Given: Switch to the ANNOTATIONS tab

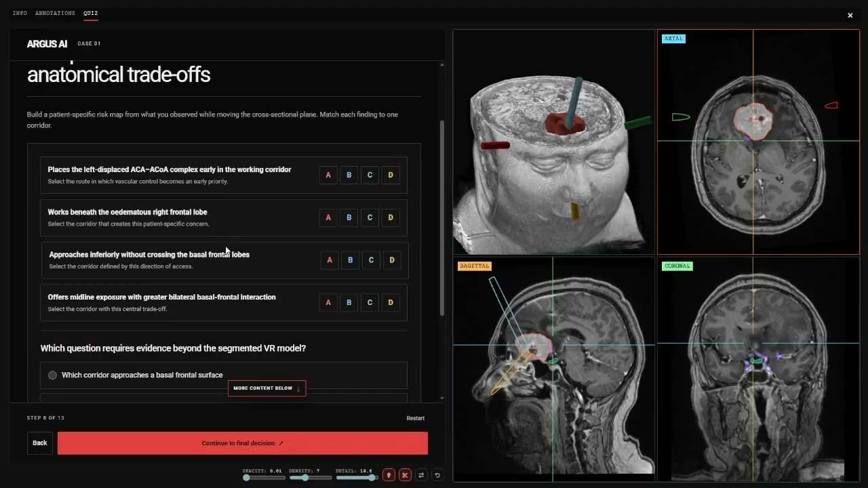Looking at the screenshot, I should click(x=55, y=13).
